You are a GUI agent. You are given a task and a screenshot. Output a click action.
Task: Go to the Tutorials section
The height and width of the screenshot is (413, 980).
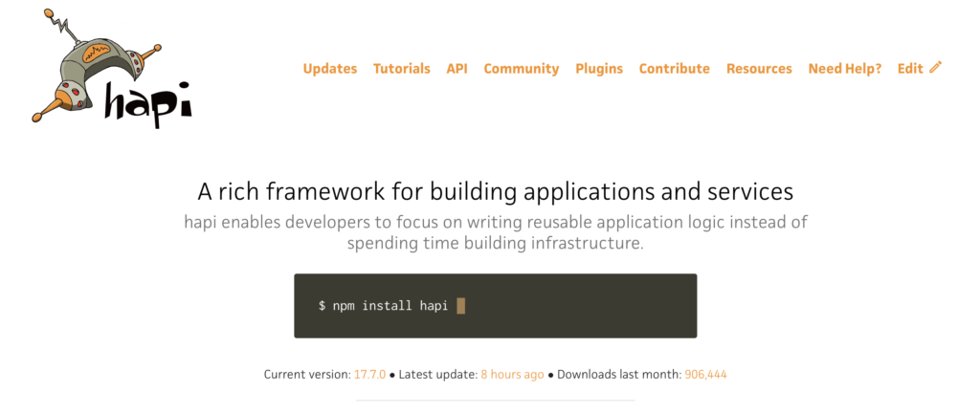[x=402, y=69]
